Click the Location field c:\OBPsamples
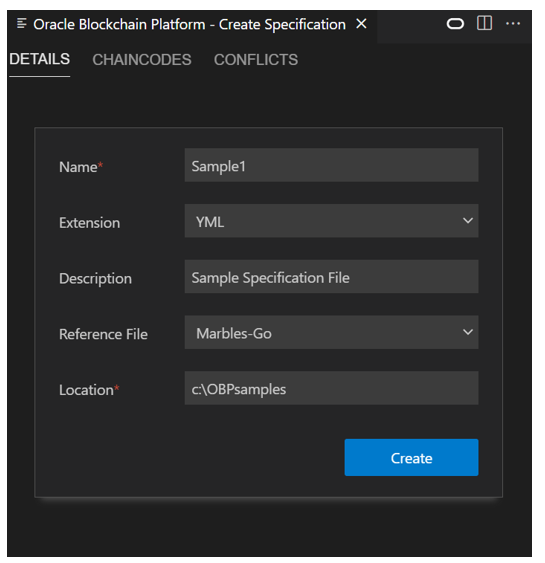Screen dimensions: 545x563 (x=331, y=388)
